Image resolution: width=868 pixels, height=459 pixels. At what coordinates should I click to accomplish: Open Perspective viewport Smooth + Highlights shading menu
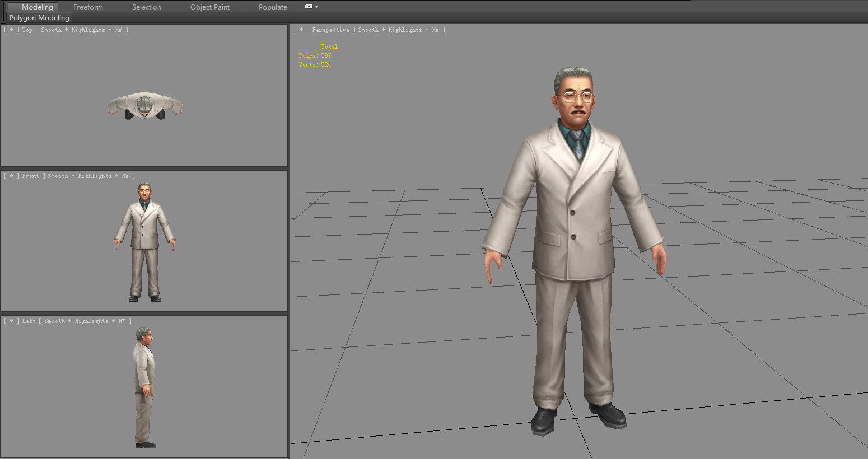(x=398, y=30)
